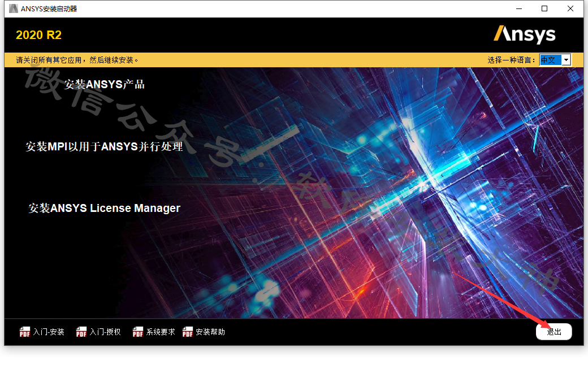This screenshot has width=588, height=373.
Task: Launch 安装ANSYS License Manager
Action: [104, 208]
